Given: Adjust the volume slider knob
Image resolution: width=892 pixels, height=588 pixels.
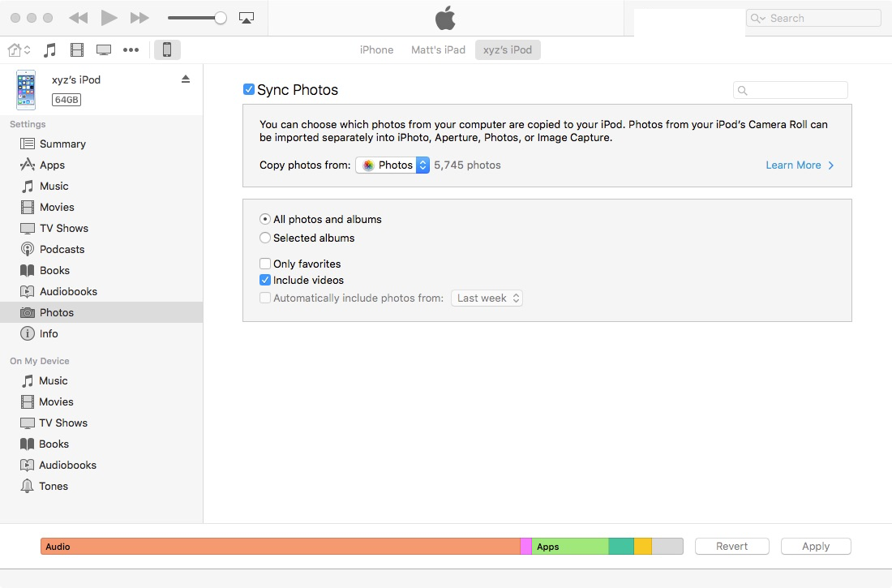Looking at the screenshot, I should pyautogui.click(x=220, y=18).
